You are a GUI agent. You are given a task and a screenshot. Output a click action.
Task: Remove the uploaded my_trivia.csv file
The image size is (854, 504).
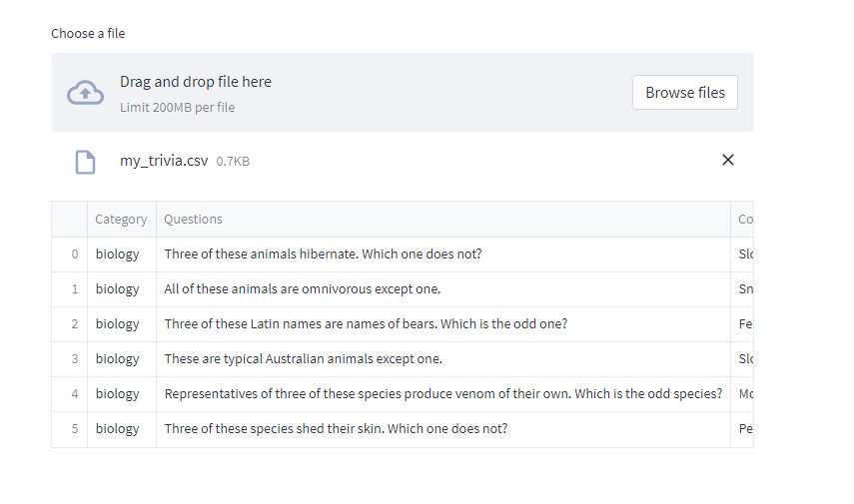point(727,160)
